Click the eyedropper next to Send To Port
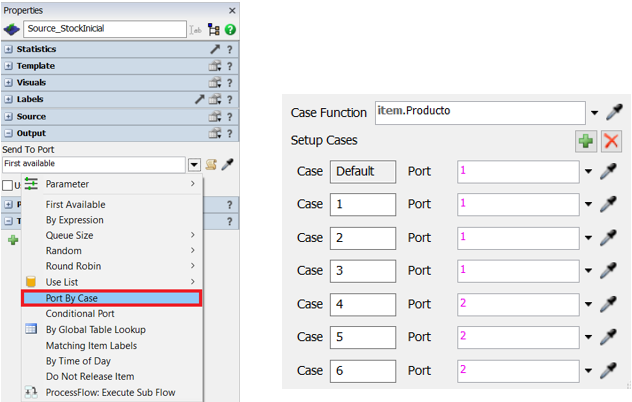The image size is (632, 402). point(227,164)
